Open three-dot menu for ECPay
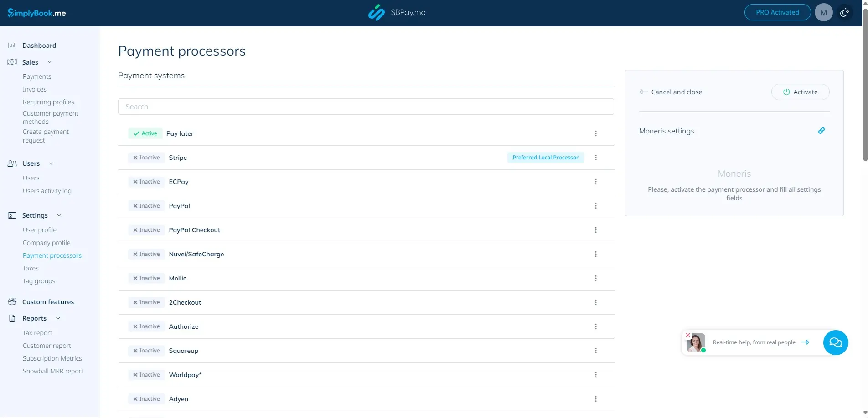The width and height of the screenshot is (868, 418). pos(595,182)
